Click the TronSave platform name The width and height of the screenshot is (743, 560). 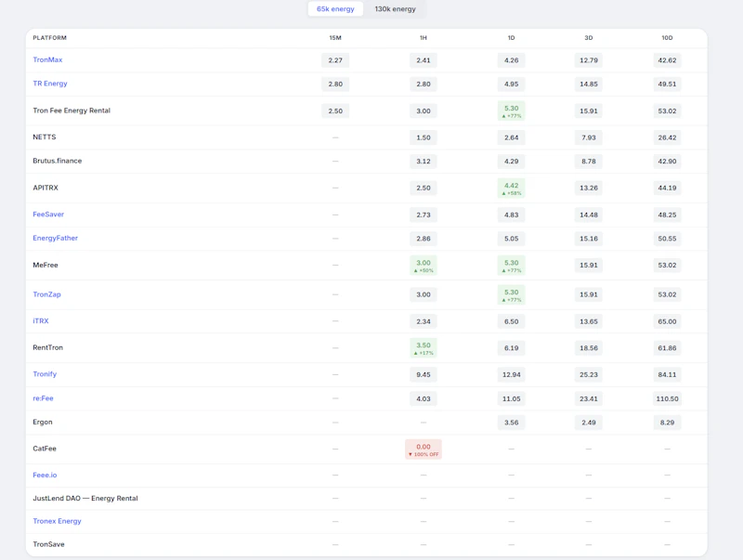pyautogui.click(x=48, y=544)
